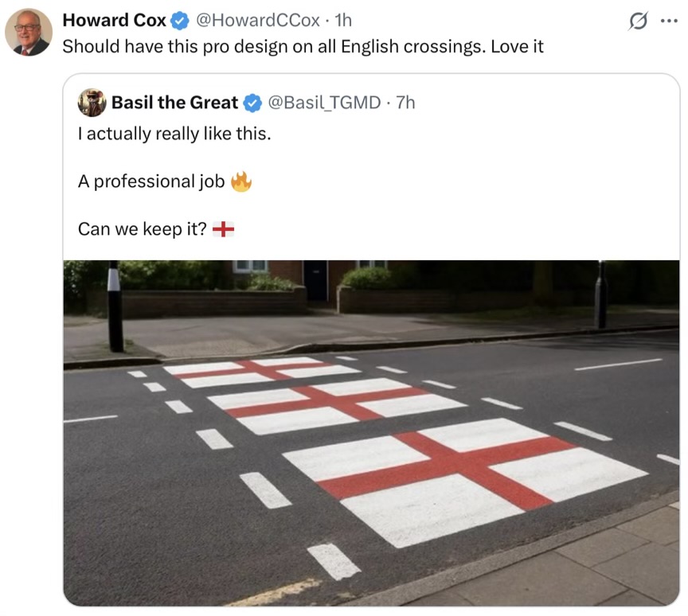Open the three-dot more options menu
This screenshot has height=616, width=688.
point(669,21)
